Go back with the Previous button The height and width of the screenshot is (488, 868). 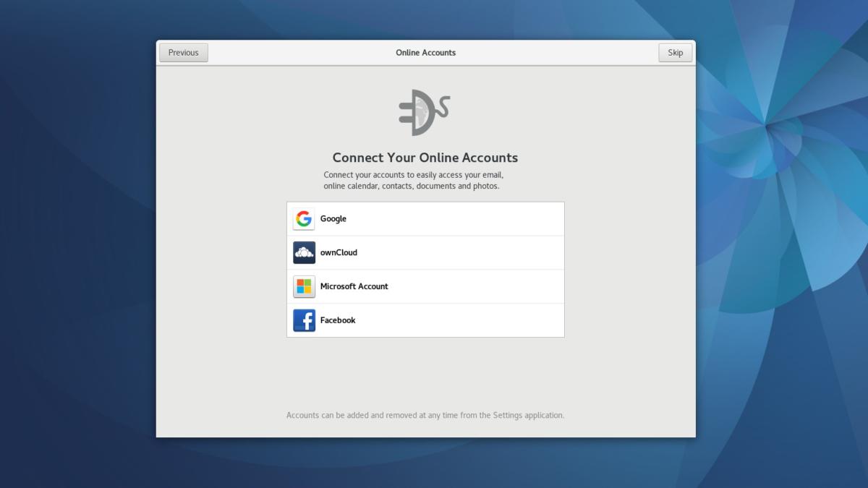[184, 53]
